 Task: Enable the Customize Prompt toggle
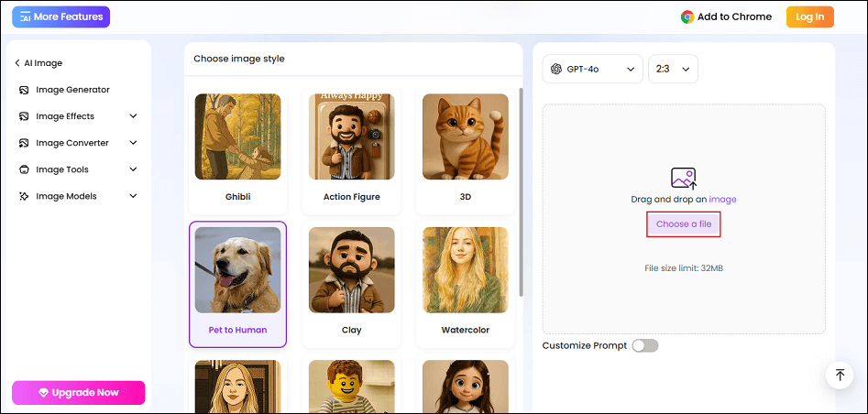pyautogui.click(x=644, y=345)
